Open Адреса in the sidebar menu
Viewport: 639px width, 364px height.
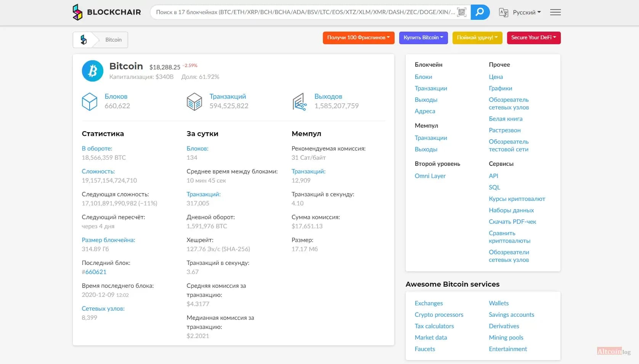pos(425,111)
